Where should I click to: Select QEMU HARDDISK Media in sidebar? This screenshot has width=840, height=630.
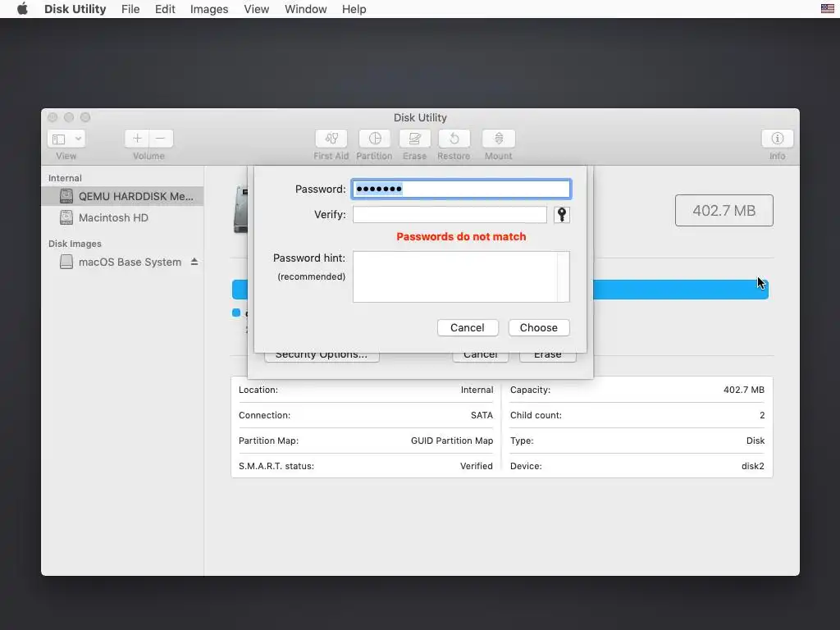coord(122,196)
